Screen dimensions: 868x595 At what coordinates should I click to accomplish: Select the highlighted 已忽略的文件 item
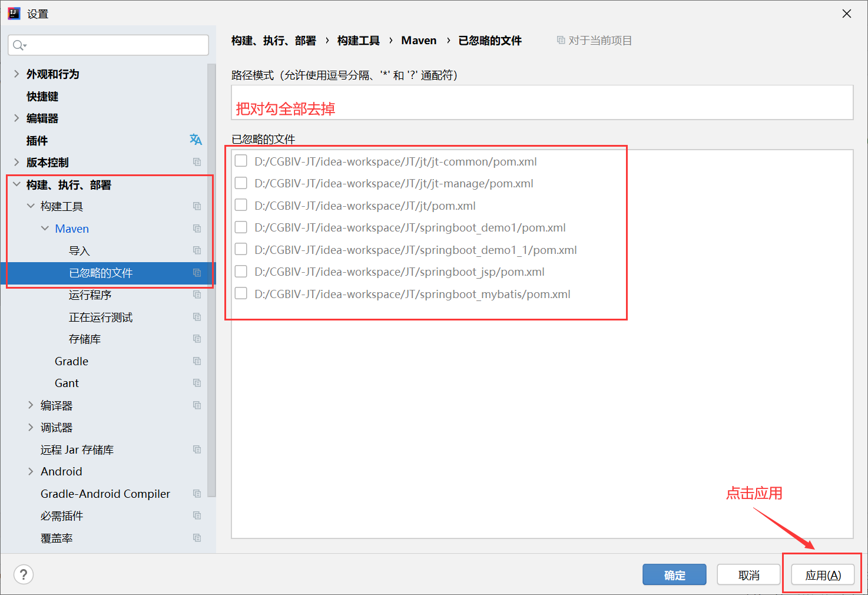pyautogui.click(x=108, y=273)
